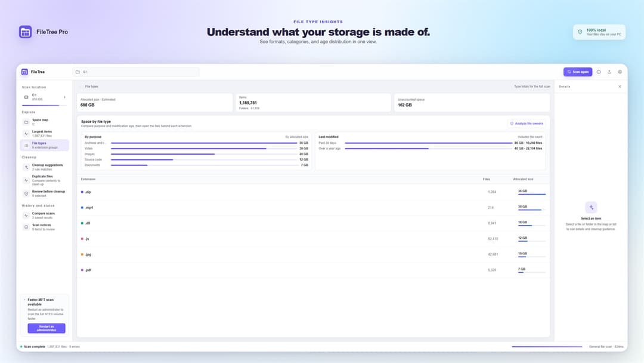Open Largest items view

click(x=44, y=134)
